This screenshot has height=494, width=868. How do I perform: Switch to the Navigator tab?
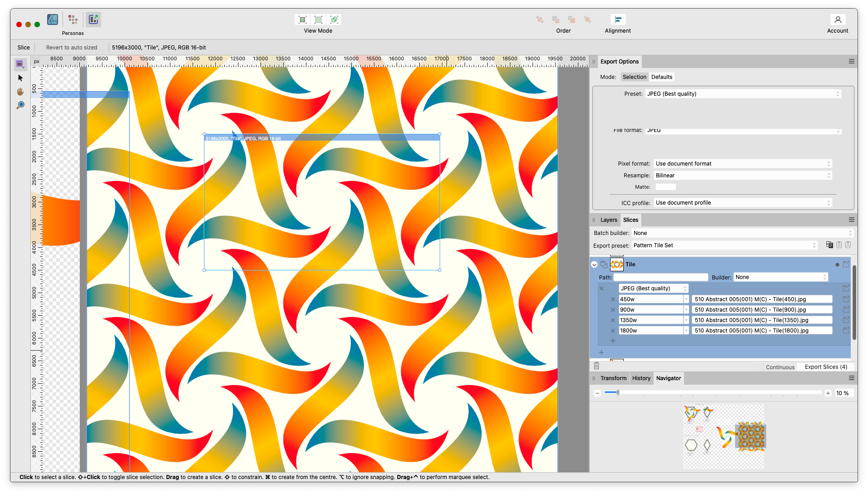point(669,378)
